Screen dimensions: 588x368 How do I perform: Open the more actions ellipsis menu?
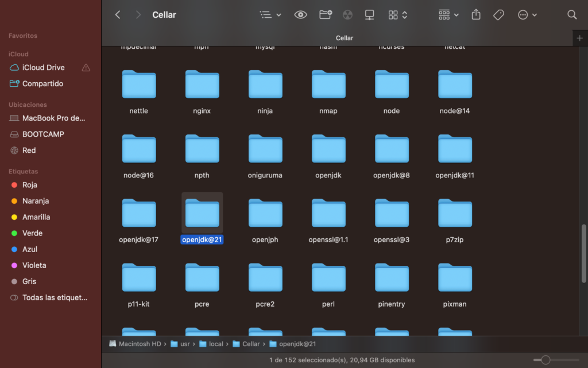coord(527,15)
